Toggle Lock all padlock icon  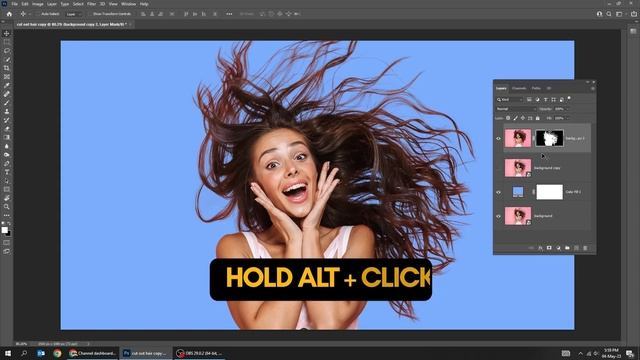(x=538, y=118)
